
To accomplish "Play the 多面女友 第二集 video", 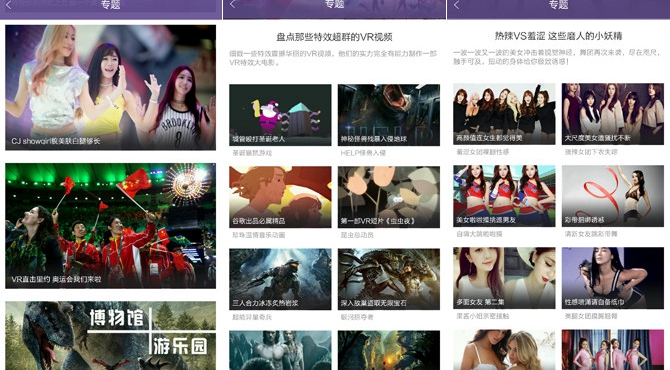I will (x=504, y=278).
